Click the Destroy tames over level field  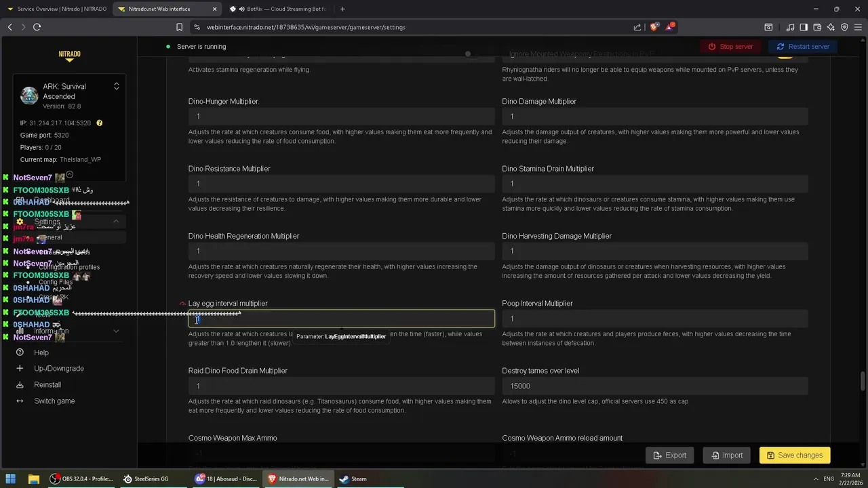(x=655, y=386)
